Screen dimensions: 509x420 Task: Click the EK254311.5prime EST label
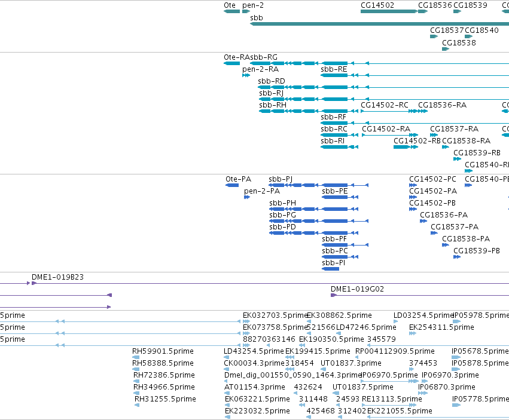(x=441, y=327)
